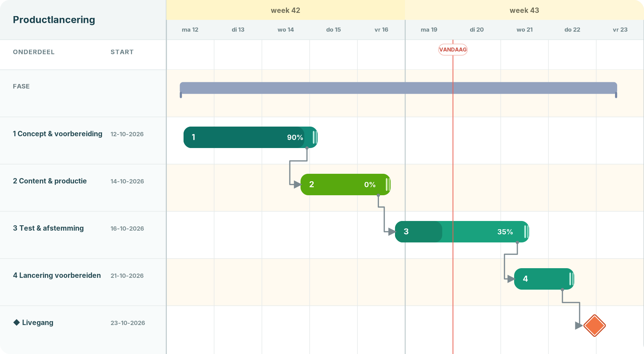644x354 pixels.
Task: Click the blue FASE summary bar
Action: (398, 88)
